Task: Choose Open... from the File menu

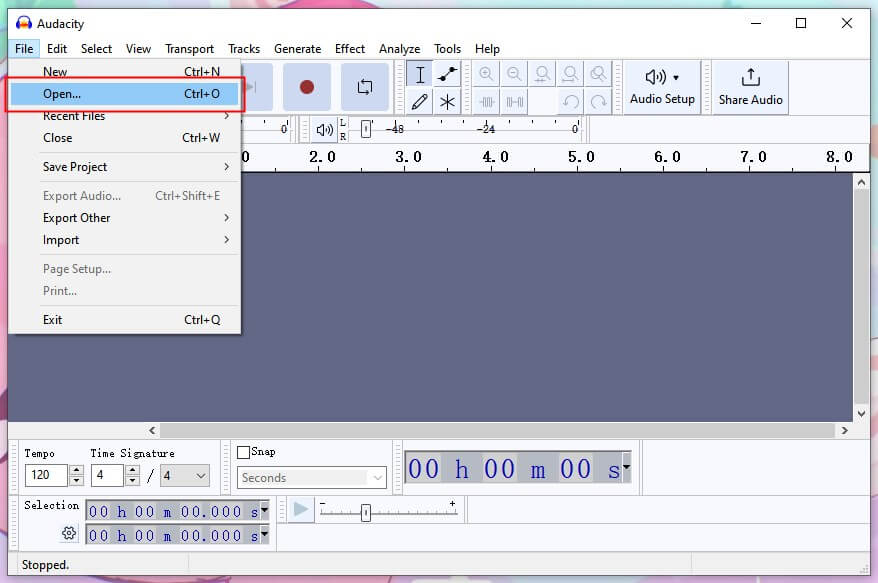Action: (x=124, y=94)
